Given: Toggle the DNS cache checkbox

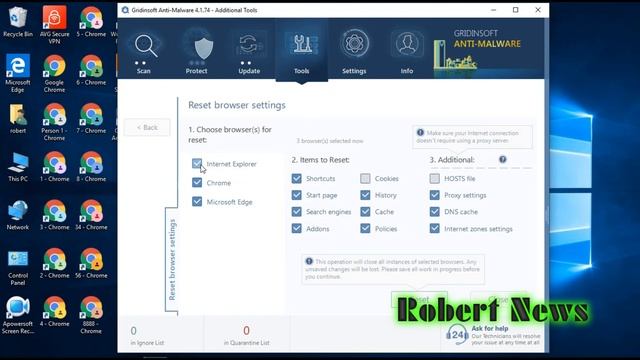Looking at the screenshot, I should coord(435,212).
